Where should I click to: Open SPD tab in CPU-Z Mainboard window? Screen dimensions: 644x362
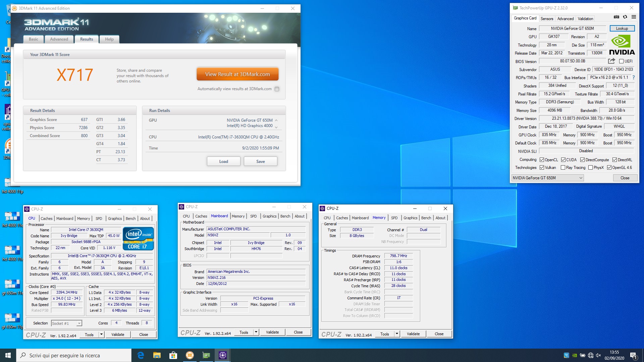click(254, 216)
